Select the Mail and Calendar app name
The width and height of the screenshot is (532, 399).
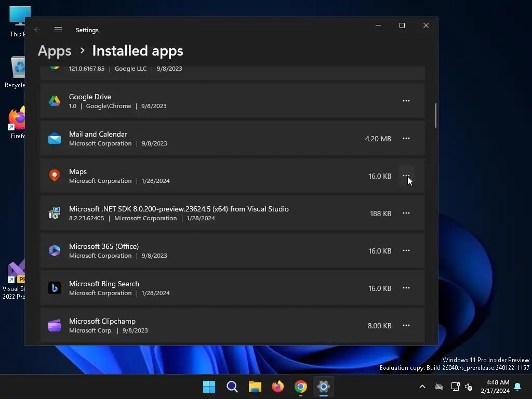click(x=98, y=134)
